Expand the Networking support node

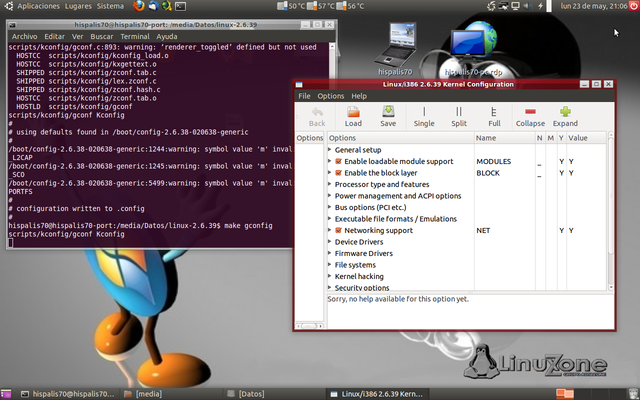pos(330,230)
